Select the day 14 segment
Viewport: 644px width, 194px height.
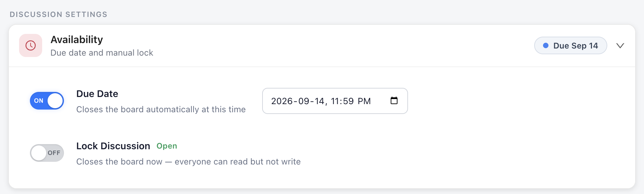(320, 101)
